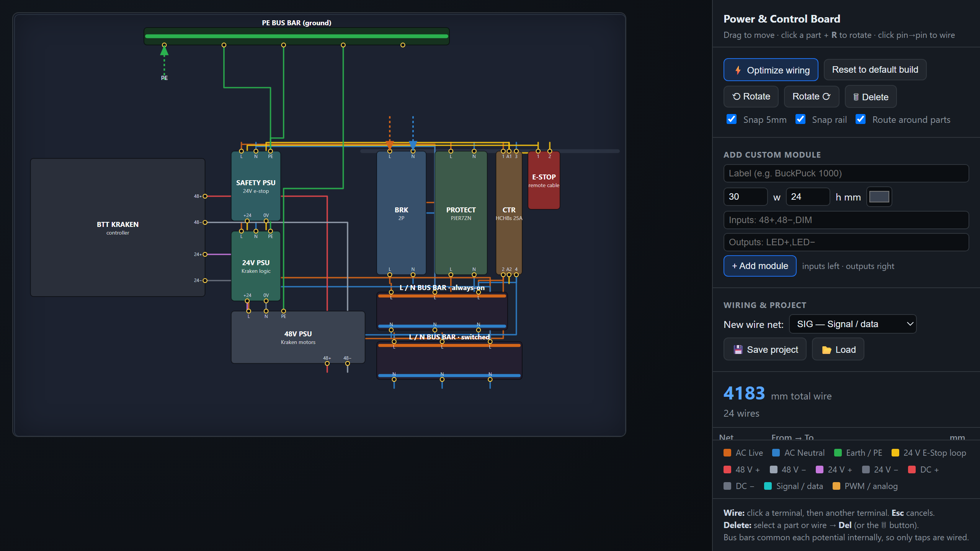This screenshot has height=551, width=980.
Task: Focus the custom module Label field
Action: [x=846, y=173]
